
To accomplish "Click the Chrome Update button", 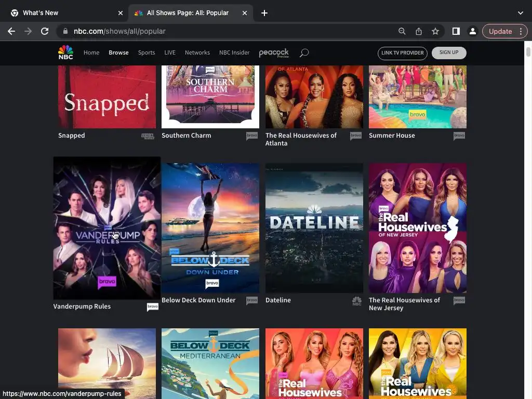I will point(500,31).
